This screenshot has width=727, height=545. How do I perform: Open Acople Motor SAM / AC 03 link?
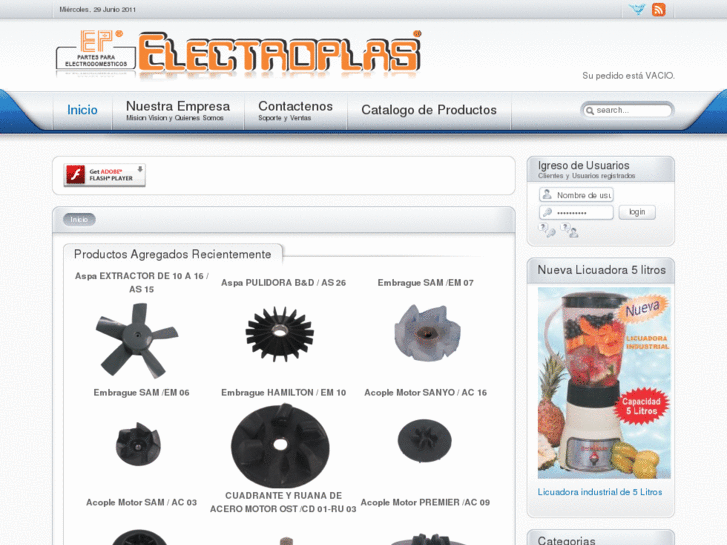pos(141,502)
